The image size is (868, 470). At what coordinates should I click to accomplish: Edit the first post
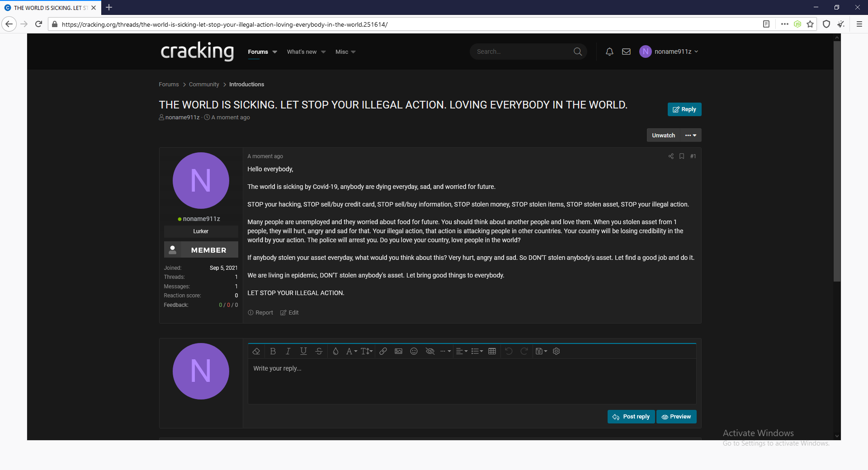(x=289, y=313)
